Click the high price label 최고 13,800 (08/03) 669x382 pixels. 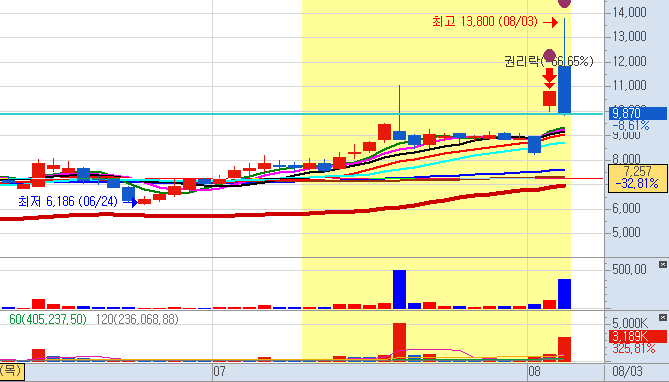click(485, 21)
